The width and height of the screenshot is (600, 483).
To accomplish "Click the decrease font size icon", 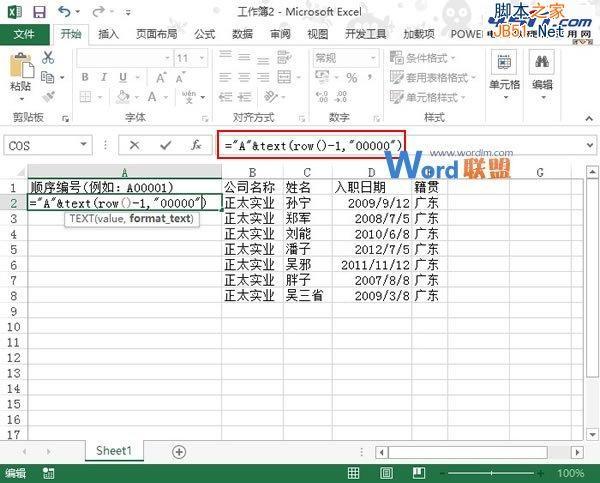I will point(180,77).
